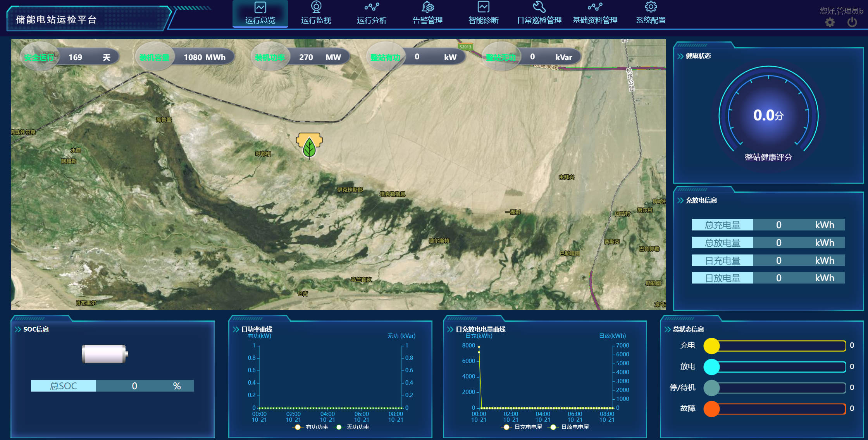Click the 充放电信息 panel header chevron
This screenshot has height=440, width=868.
680,200
